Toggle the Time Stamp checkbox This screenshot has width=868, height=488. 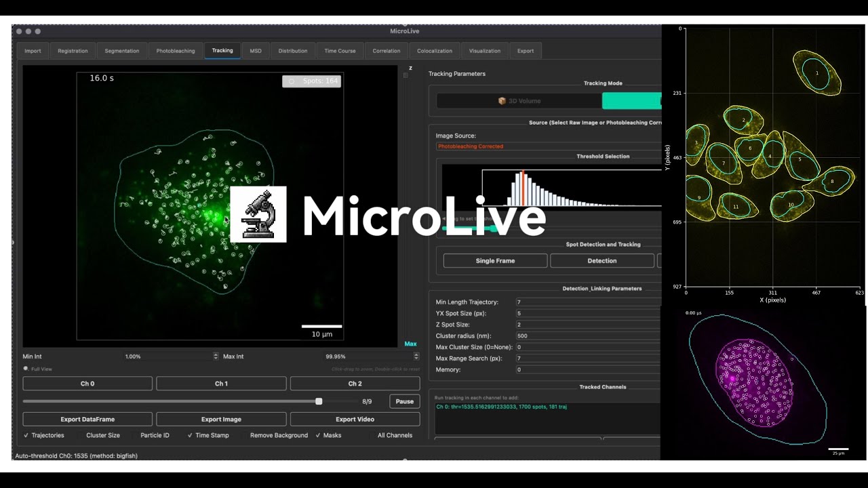(x=208, y=435)
